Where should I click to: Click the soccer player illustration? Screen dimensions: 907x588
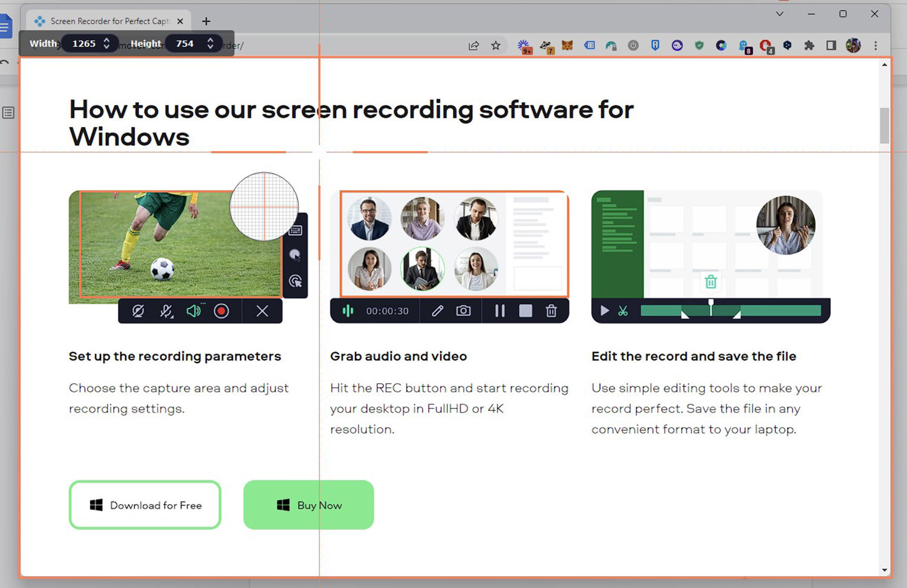[175, 247]
